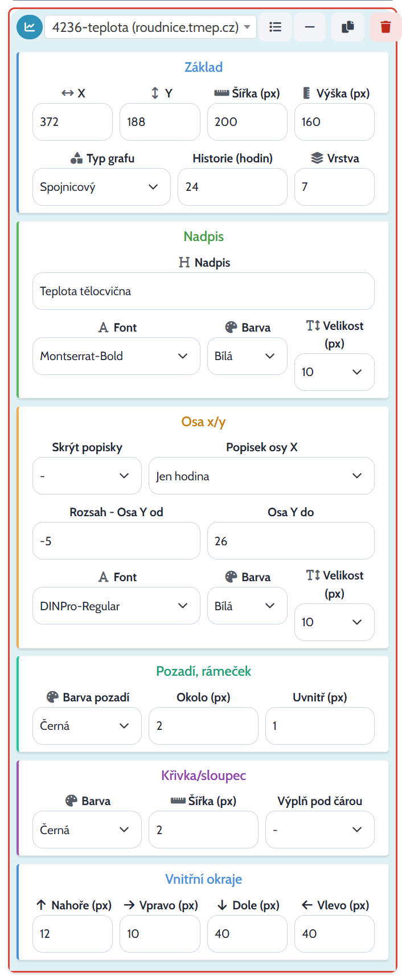
Task: Click the list view icon button
Action: click(276, 27)
